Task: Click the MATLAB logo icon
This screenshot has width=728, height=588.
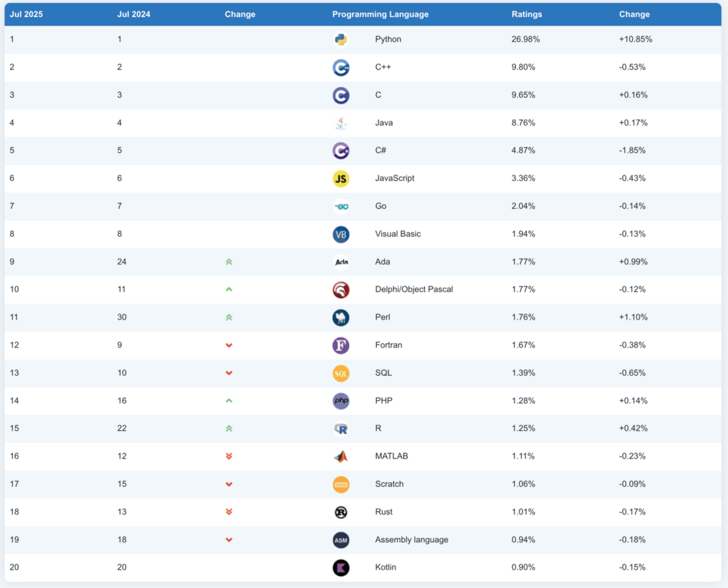Action: pos(340,457)
